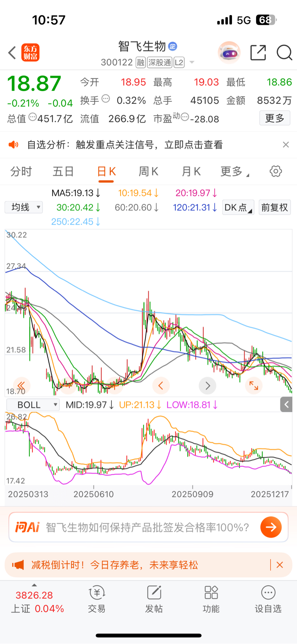Image resolution: width=297 pixels, height=644 pixels.
Task: Tap the magenta MA20 19.97 value
Action: pos(196,193)
